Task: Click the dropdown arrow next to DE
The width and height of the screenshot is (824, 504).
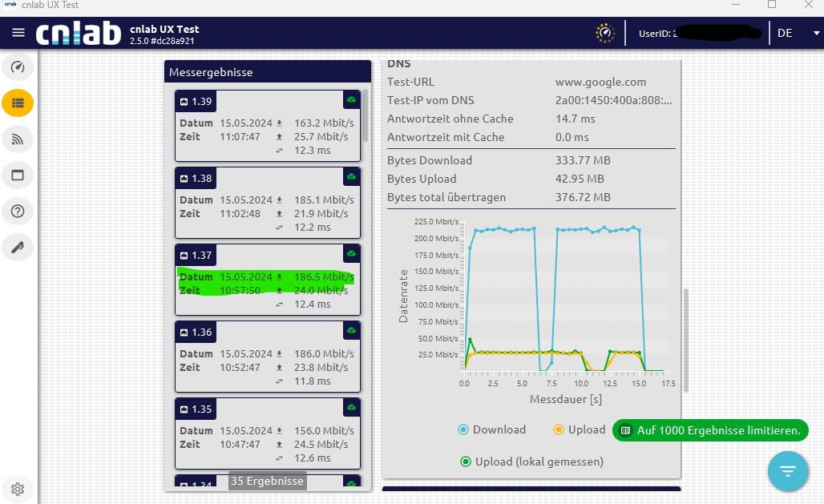Action: pyautogui.click(x=816, y=33)
